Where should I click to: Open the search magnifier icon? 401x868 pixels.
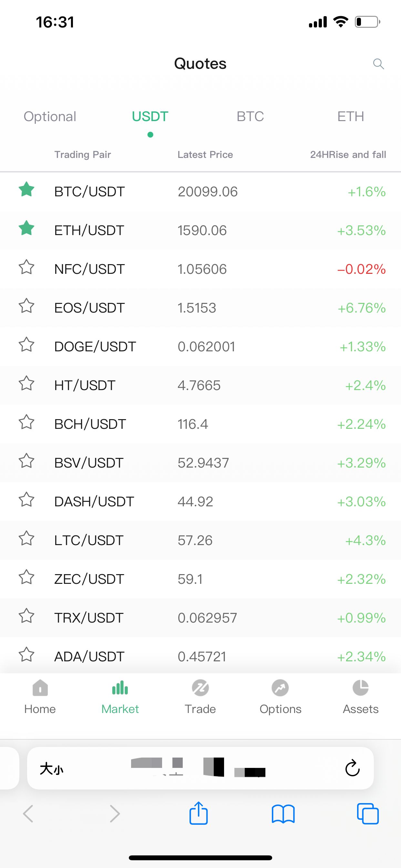tap(378, 64)
